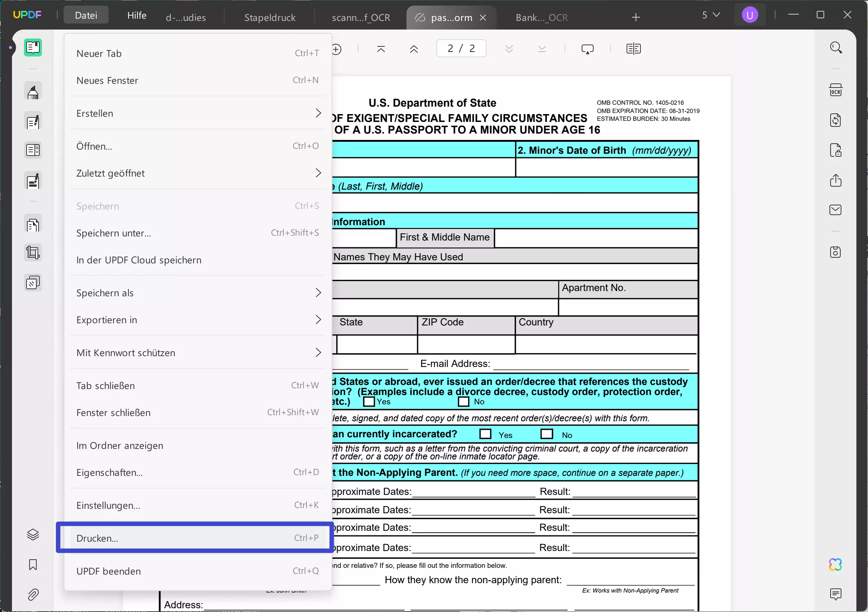Open the Crop pages tool
Viewport: 868px width, 612px height.
tap(33, 253)
